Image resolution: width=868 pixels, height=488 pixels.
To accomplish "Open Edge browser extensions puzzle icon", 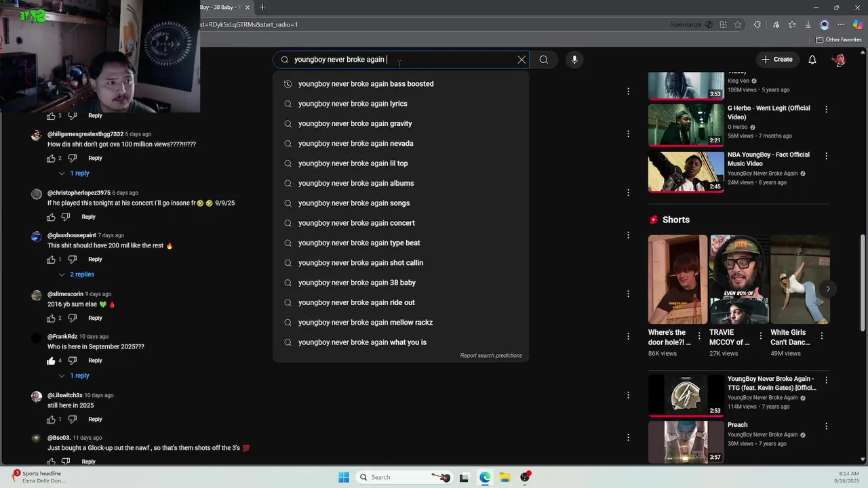I will click(757, 24).
